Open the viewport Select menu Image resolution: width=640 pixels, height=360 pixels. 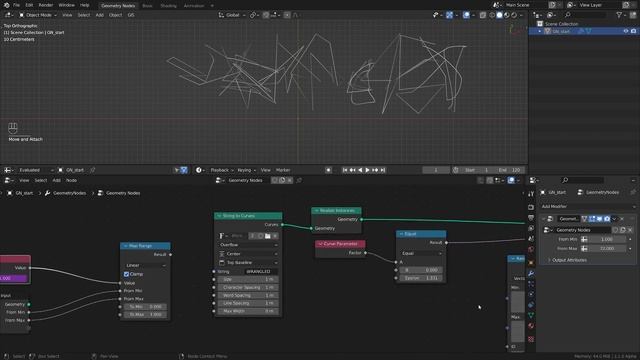[x=84, y=15]
